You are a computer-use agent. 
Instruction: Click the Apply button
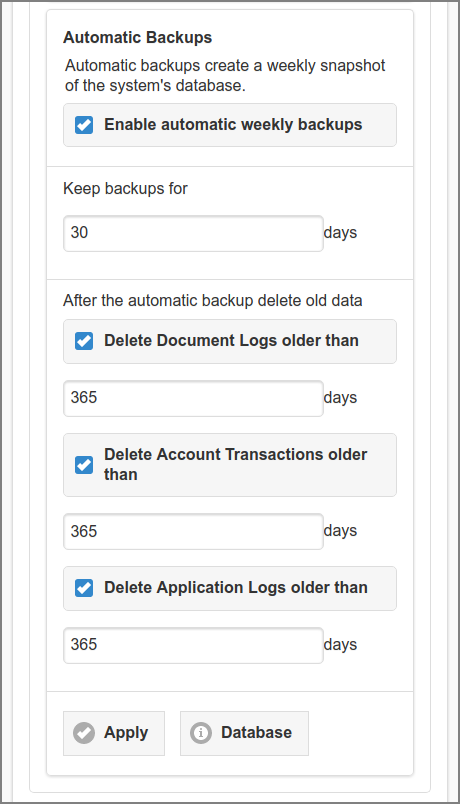coord(114,733)
